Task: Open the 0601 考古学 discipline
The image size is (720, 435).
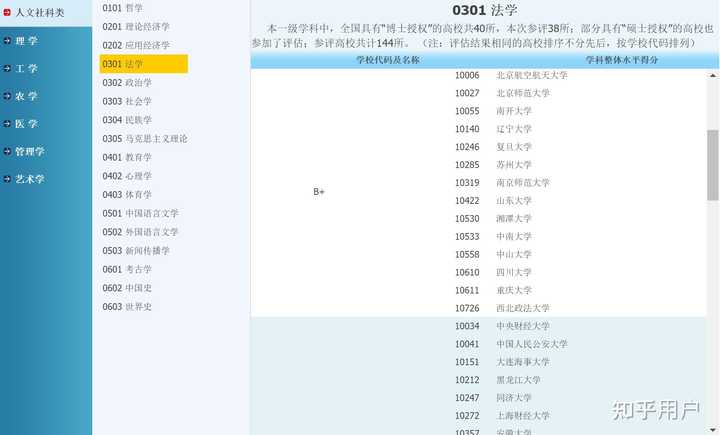Action: click(127, 269)
